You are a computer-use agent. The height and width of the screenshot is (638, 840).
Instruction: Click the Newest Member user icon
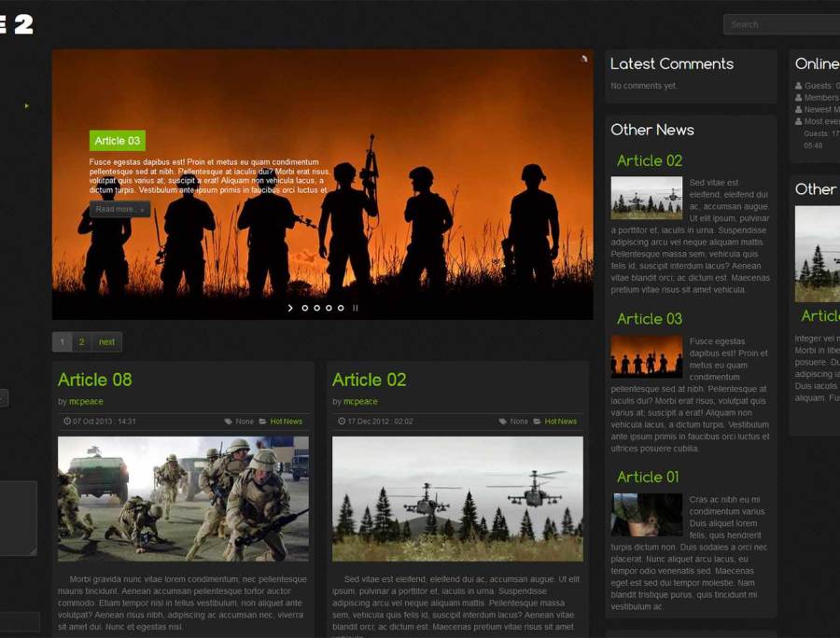point(799,109)
